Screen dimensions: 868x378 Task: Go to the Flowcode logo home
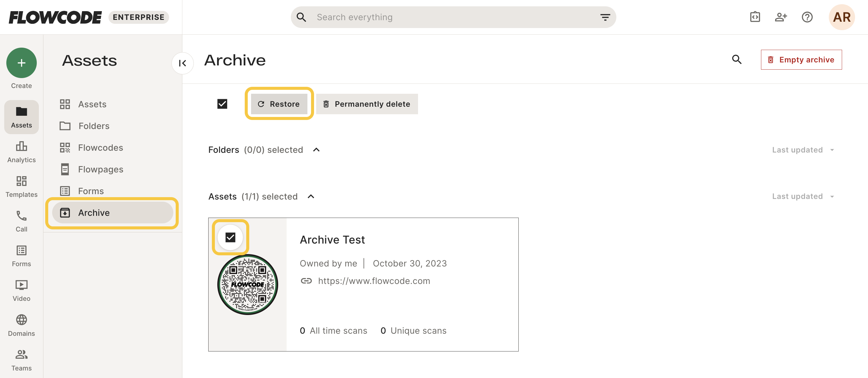tap(55, 17)
